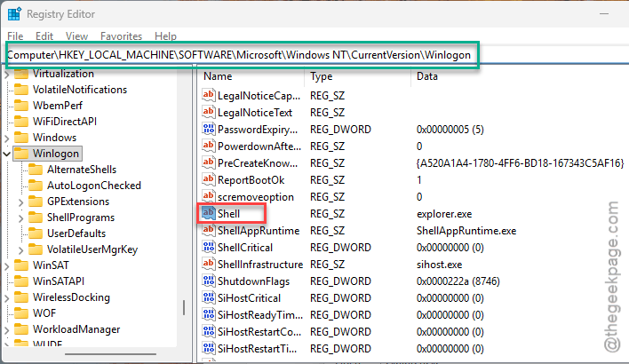The image size is (629, 364).
Task: Click the ReportBootOk string value icon
Action: [208, 179]
